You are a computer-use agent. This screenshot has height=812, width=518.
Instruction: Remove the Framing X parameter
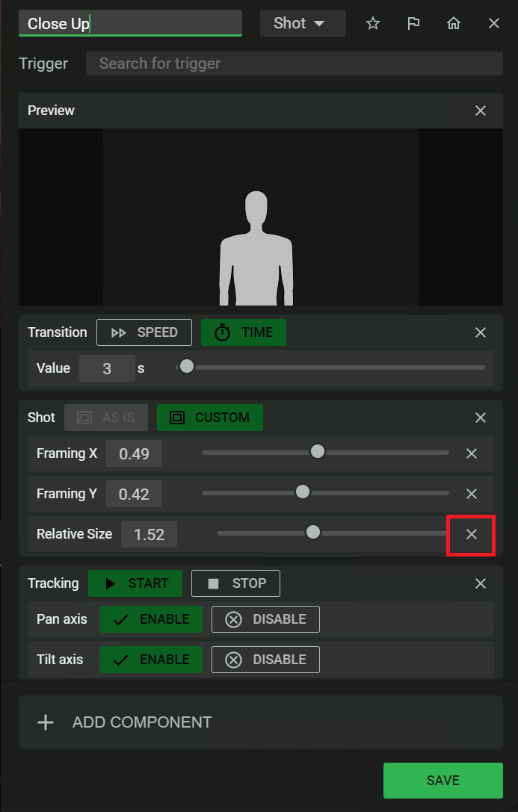click(x=472, y=453)
